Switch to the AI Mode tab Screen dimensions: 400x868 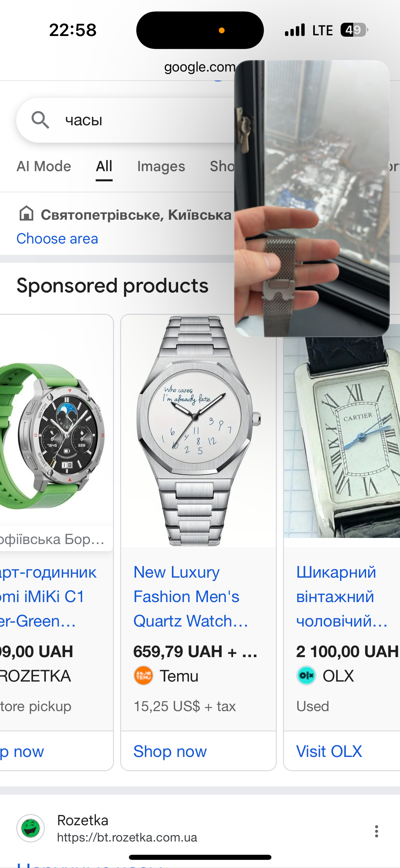(x=44, y=166)
